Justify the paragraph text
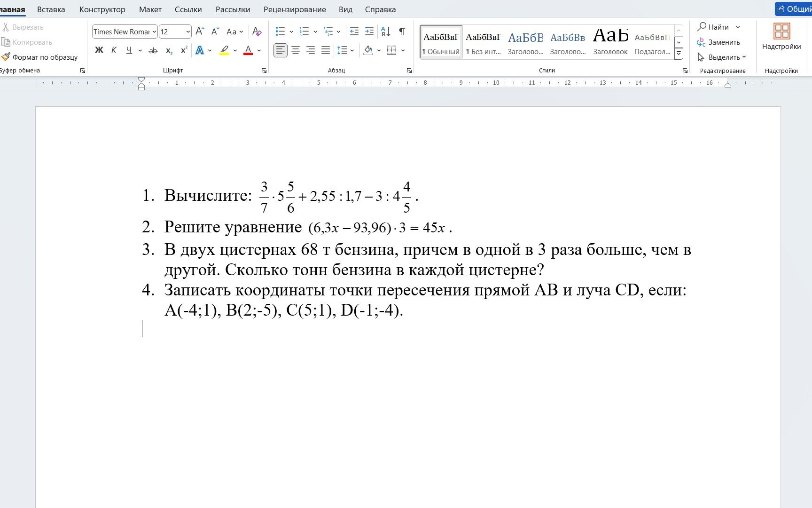Image resolution: width=812 pixels, height=508 pixels. tap(326, 50)
